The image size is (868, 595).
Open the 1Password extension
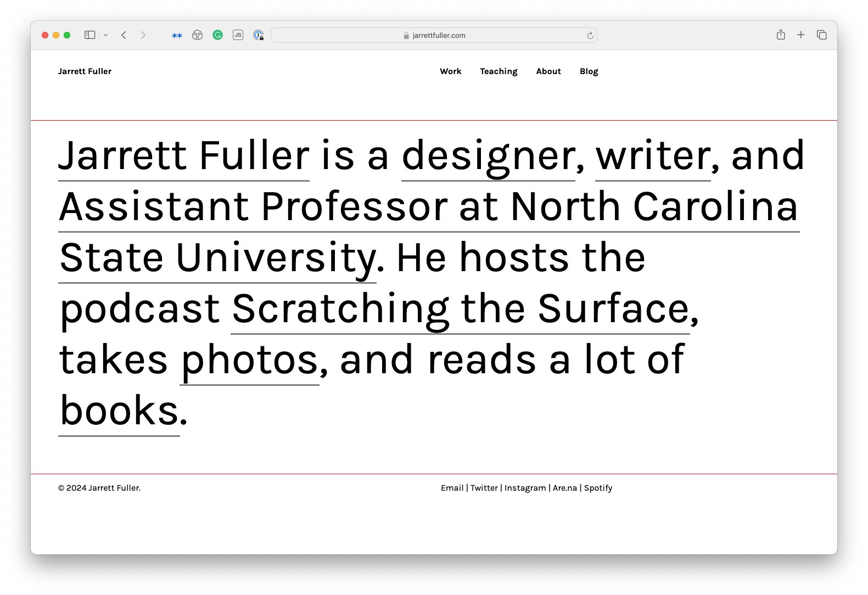pos(259,35)
